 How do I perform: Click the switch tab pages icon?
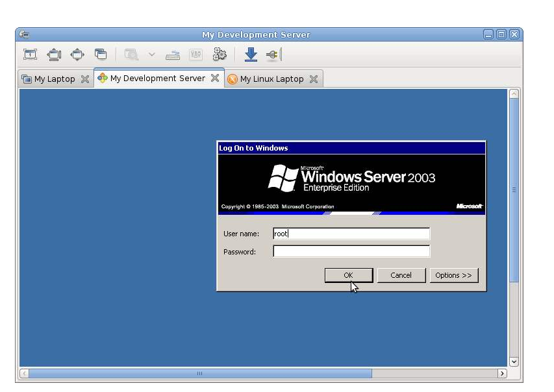tap(101, 54)
